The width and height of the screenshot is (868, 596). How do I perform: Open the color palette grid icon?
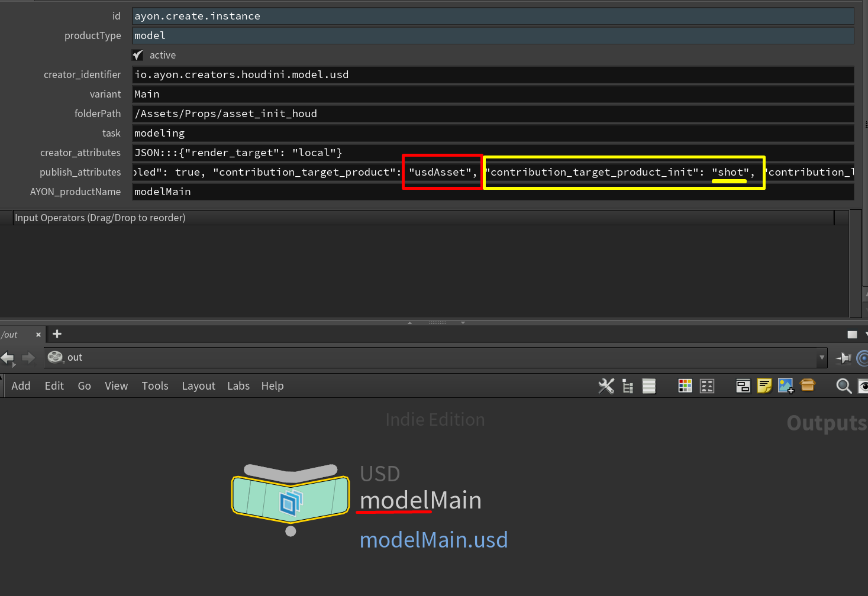(685, 386)
